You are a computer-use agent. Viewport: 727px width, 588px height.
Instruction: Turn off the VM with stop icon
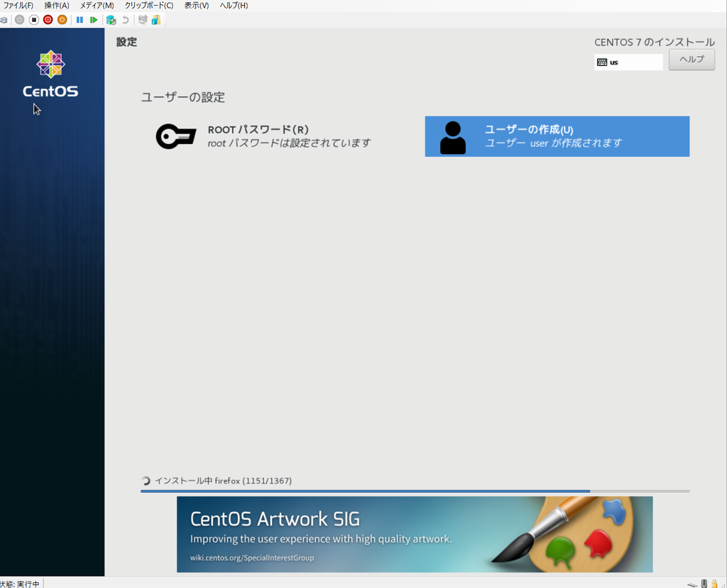click(34, 20)
